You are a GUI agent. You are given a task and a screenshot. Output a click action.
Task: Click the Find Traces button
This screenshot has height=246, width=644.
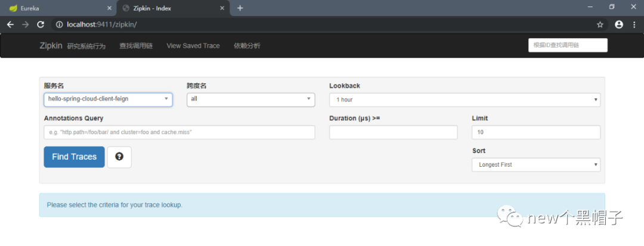tap(75, 157)
